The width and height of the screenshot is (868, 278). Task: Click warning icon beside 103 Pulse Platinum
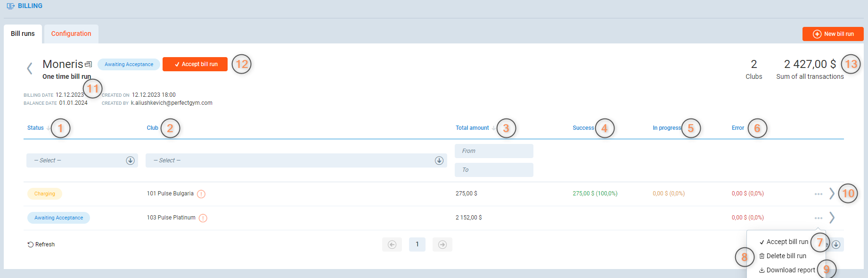(x=203, y=218)
